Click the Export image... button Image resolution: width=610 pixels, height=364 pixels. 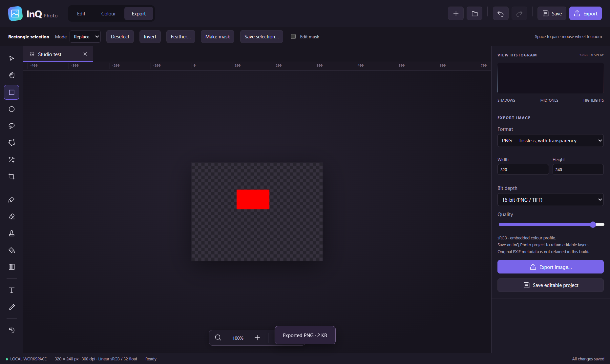point(550,267)
